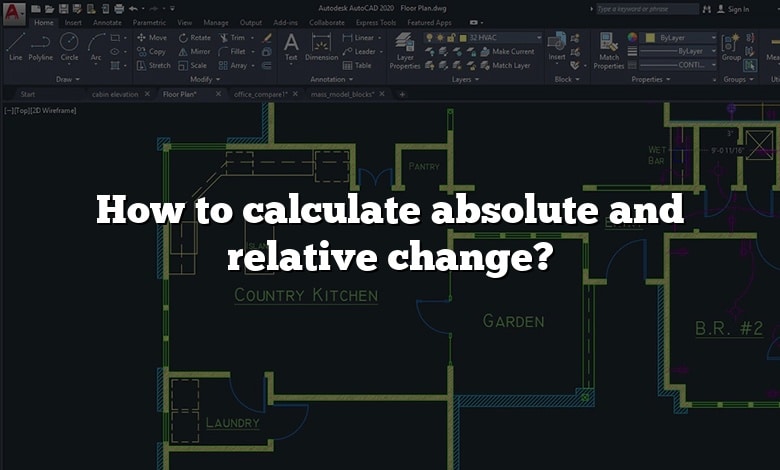
Task: Activate the Array tool
Action: (233, 65)
